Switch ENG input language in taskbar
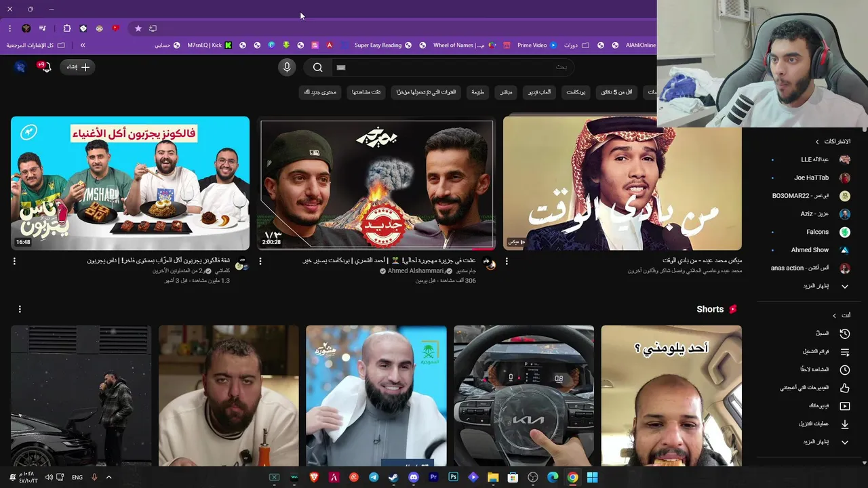868x488 pixels. [77, 477]
